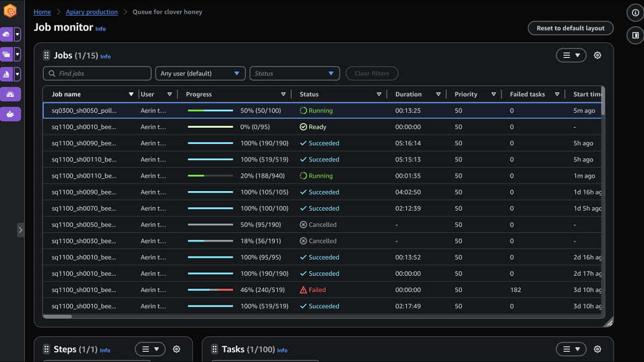Open Tasks panel settings gear
This screenshot has width=644, height=362.
597,349
